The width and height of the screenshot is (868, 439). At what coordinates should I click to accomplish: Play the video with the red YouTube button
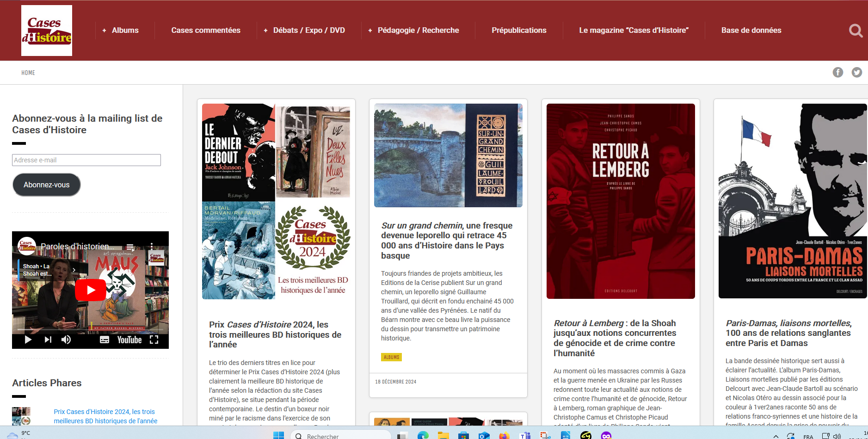click(91, 290)
